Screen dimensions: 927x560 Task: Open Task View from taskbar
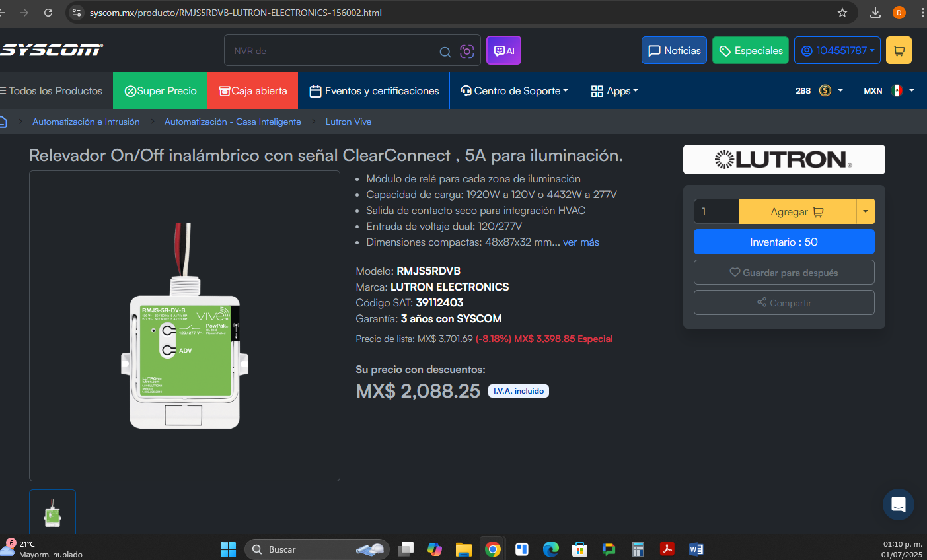406,549
